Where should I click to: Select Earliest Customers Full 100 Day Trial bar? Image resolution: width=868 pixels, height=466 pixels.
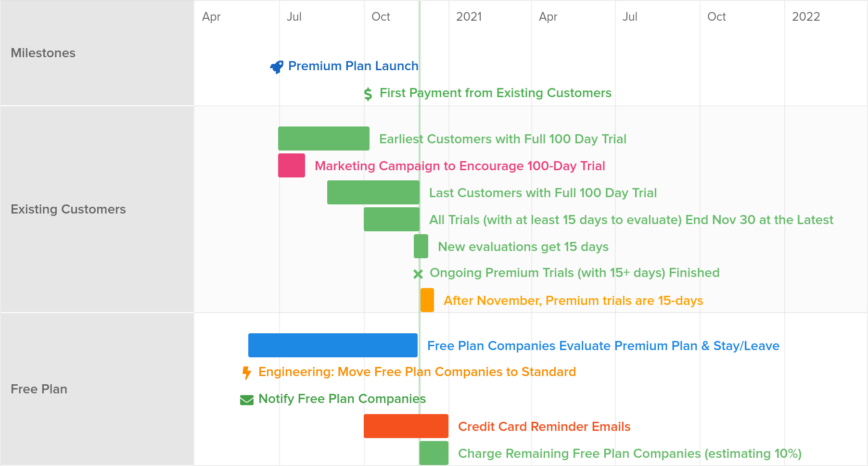pos(324,139)
